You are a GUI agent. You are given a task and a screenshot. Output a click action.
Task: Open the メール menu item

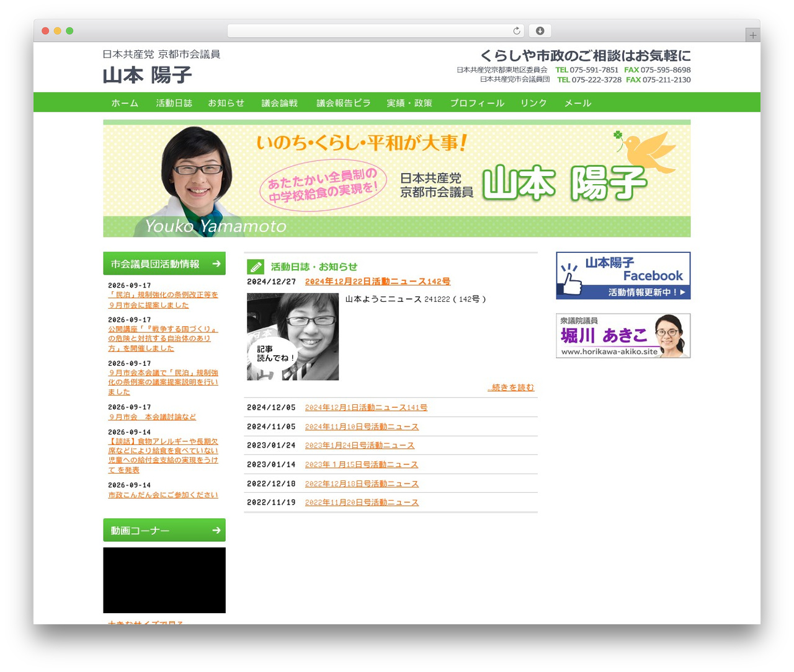(x=578, y=103)
